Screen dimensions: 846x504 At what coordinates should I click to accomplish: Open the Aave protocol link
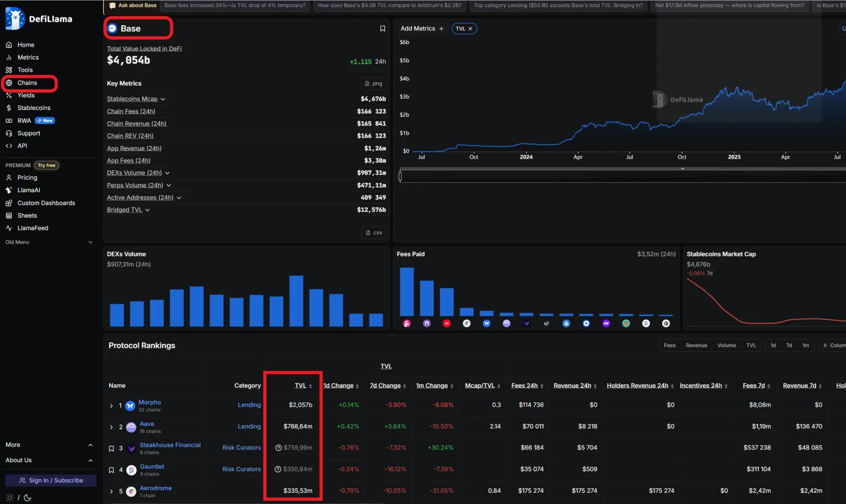pyautogui.click(x=146, y=423)
